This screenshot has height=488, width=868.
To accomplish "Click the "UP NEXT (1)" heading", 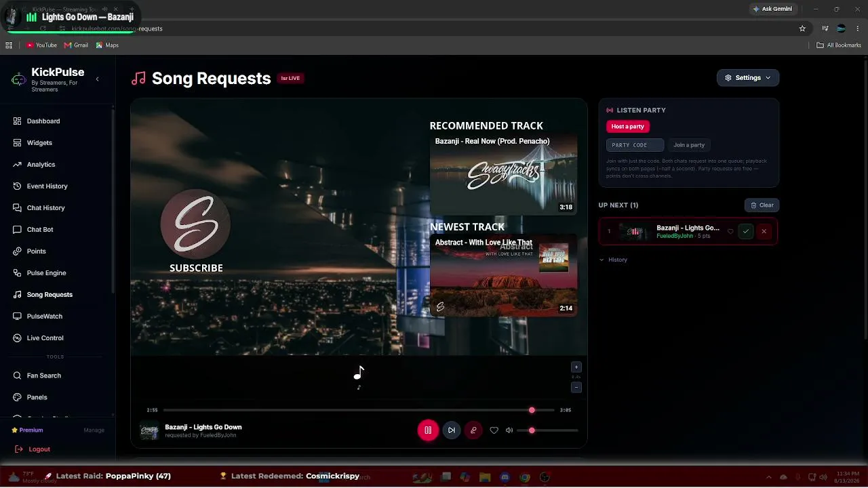I will 618,205.
